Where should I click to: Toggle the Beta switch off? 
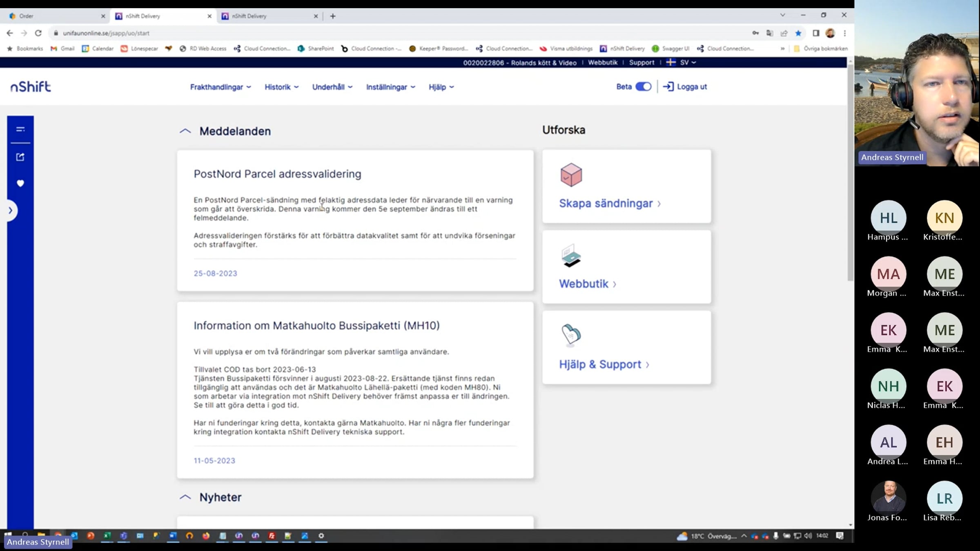click(x=644, y=87)
